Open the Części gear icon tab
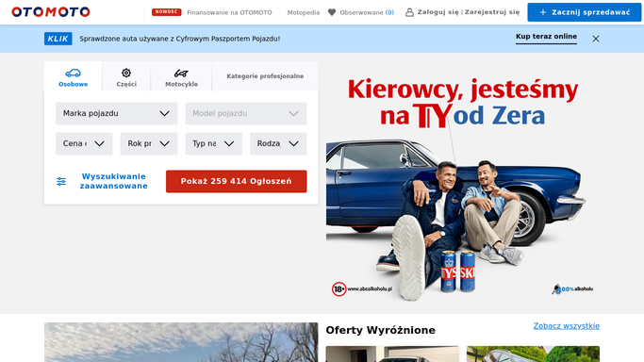Image resolution: width=644 pixels, height=362 pixels. (126, 76)
